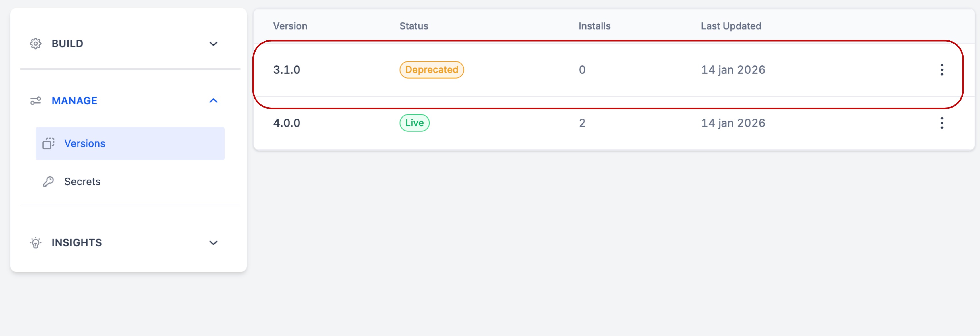The width and height of the screenshot is (980, 336).
Task: Click the Last Updated column header
Action: tap(731, 26)
